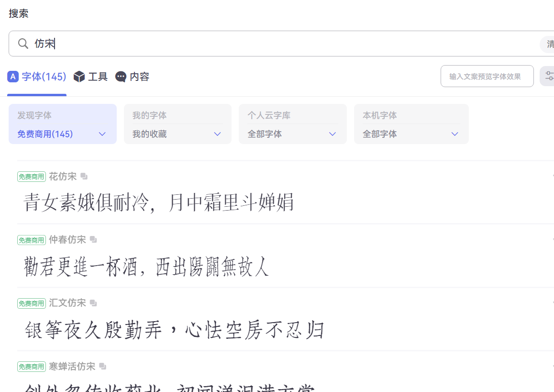This screenshot has height=392, width=554.
Task: Copy the 寒蝉活仿宋 font name icon
Action: pos(102,367)
